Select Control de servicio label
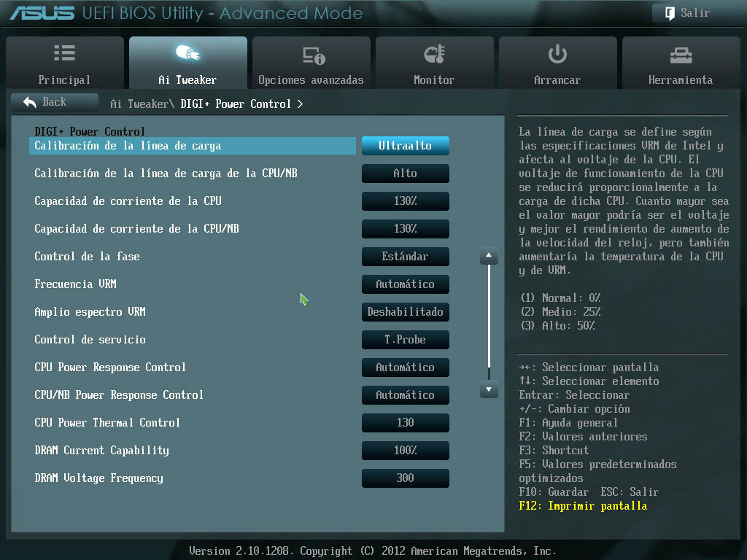747x560 pixels. coord(90,340)
